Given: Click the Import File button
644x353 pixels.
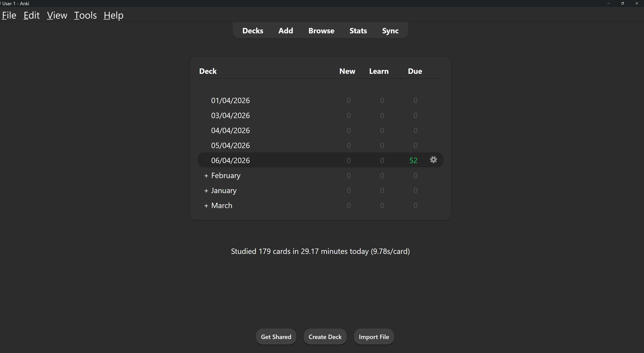Looking at the screenshot, I should pos(374,337).
